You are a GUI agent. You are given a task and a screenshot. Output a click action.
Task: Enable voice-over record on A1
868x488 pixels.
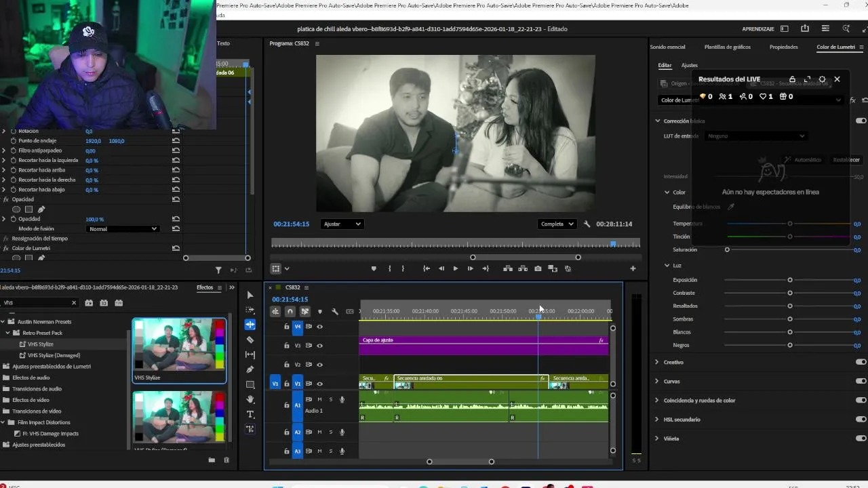coord(342,399)
